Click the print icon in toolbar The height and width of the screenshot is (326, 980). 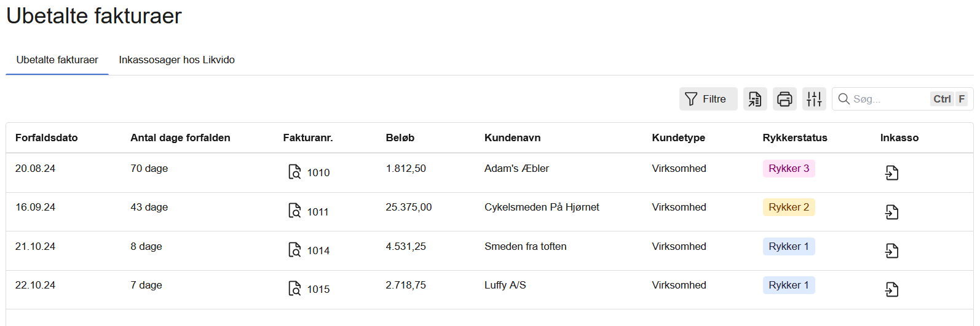(784, 99)
